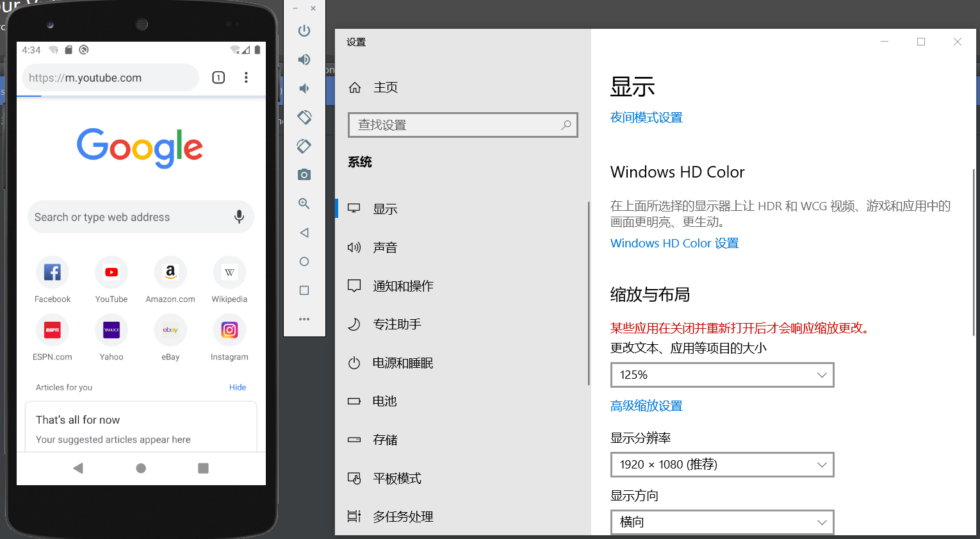The width and height of the screenshot is (980, 539).
Task: Go to 主页 in Settings
Action: coord(462,87)
